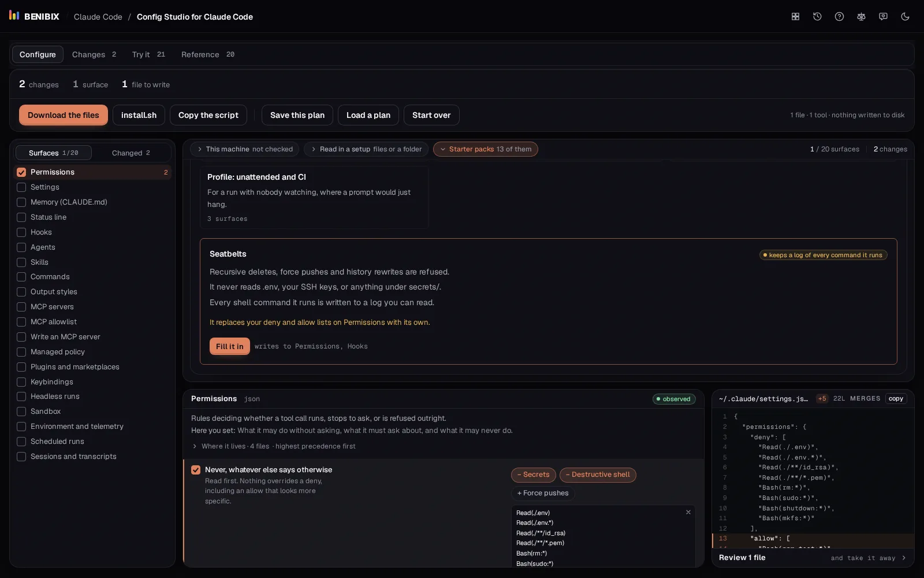Open 'Review 1 file' chevron
Image resolution: width=924 pixels, height=578 pixels.
pos(904,558)
